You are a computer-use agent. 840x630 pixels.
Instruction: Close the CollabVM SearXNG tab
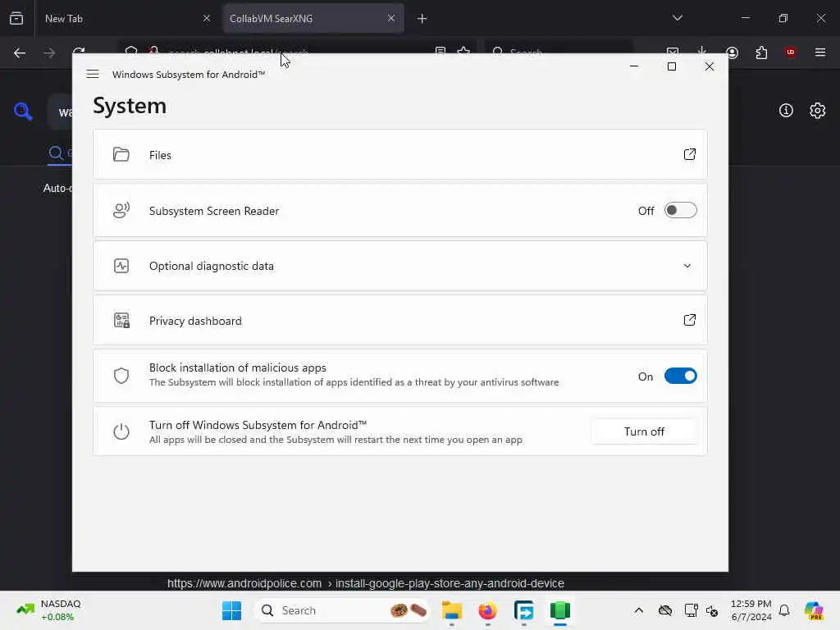(391, 18)
